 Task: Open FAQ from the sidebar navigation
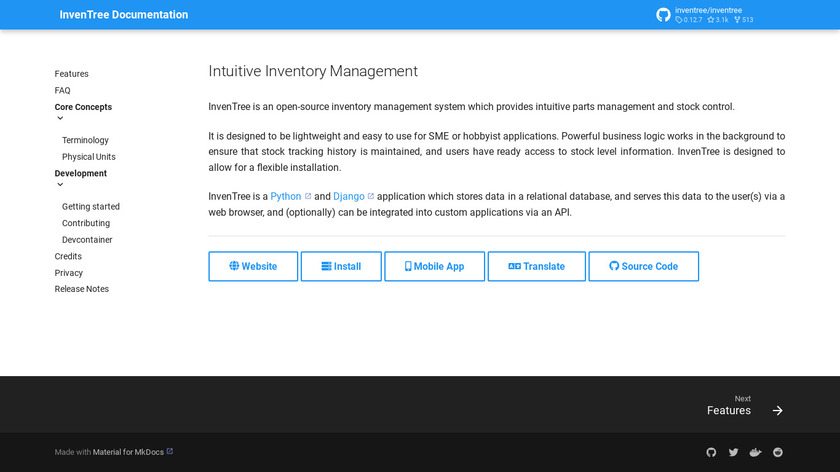62,90
